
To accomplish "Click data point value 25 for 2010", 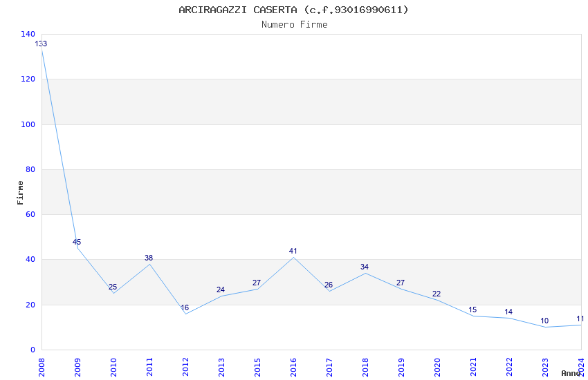I will (x=113, y=287).
